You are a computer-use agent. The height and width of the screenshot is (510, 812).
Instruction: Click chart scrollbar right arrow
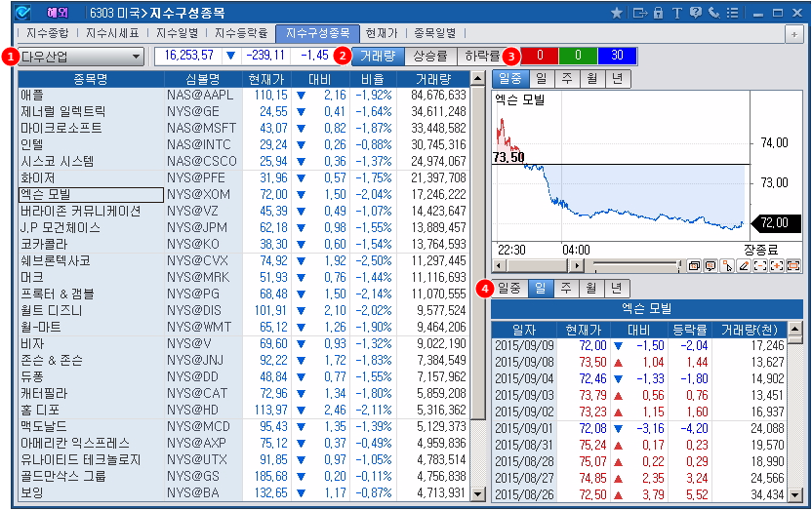click(x=578, y=266)
